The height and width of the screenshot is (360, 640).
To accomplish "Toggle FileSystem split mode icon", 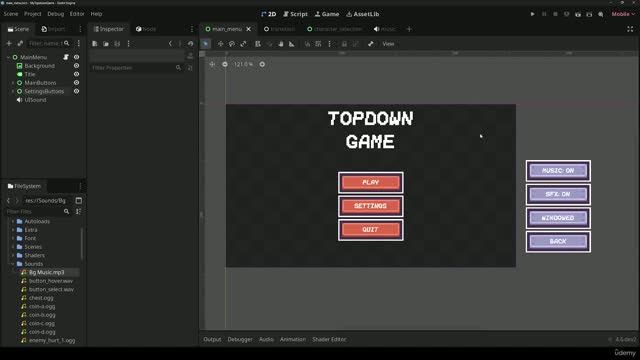I will pyautogui.click(x=79, y=200).
